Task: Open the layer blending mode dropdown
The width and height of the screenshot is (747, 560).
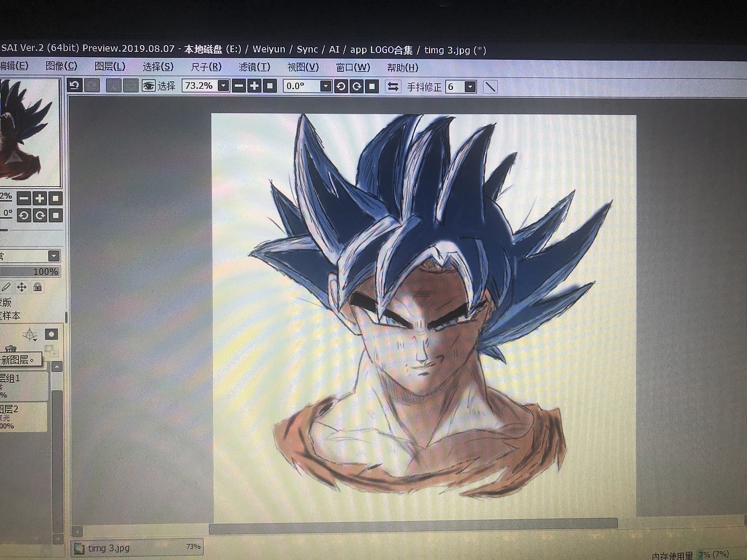Action: click(54, 256)
